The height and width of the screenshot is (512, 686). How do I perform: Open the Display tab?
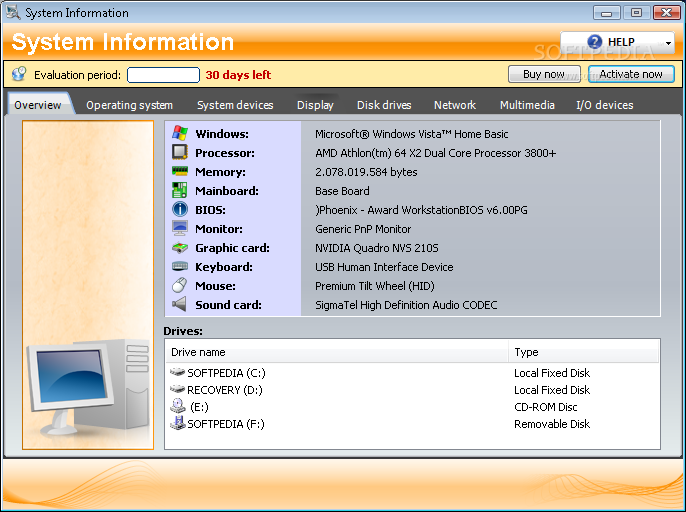pos(315,105)
